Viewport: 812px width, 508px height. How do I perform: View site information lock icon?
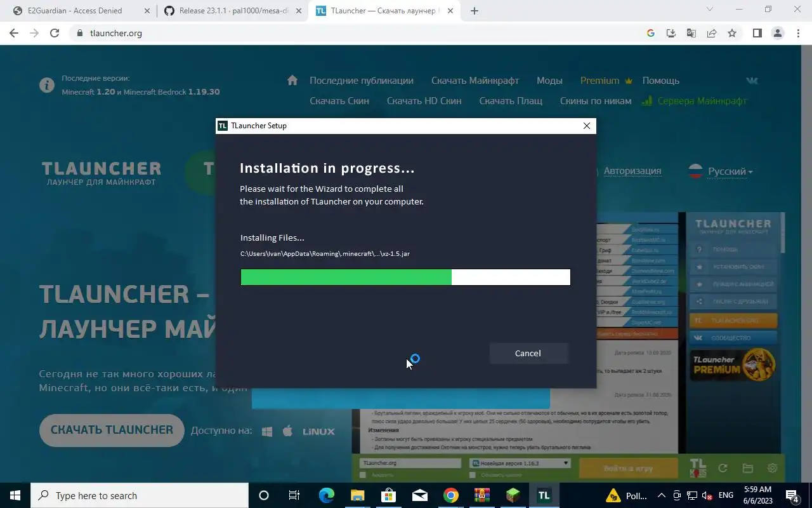79,33
